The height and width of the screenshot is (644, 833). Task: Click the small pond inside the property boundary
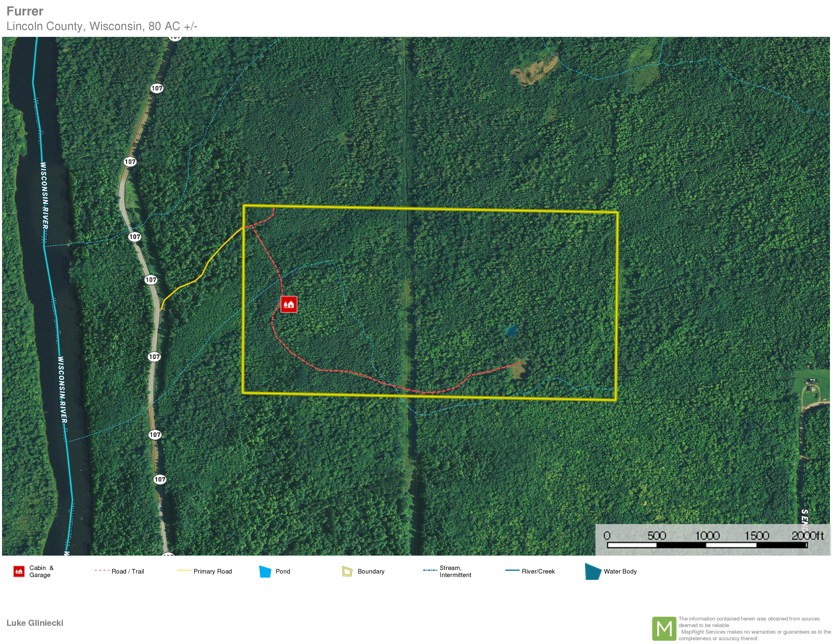point(512,331)
